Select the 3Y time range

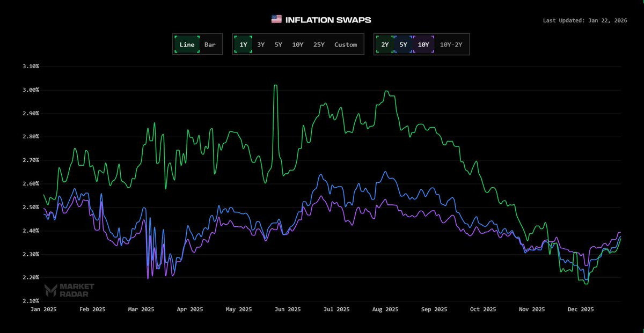[261, 45]
